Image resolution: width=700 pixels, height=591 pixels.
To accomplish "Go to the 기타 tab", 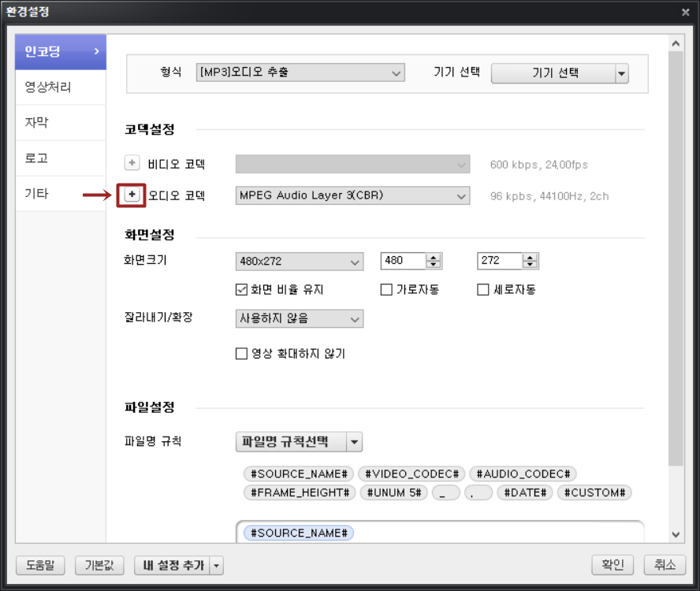I will (x=61, y=194).
